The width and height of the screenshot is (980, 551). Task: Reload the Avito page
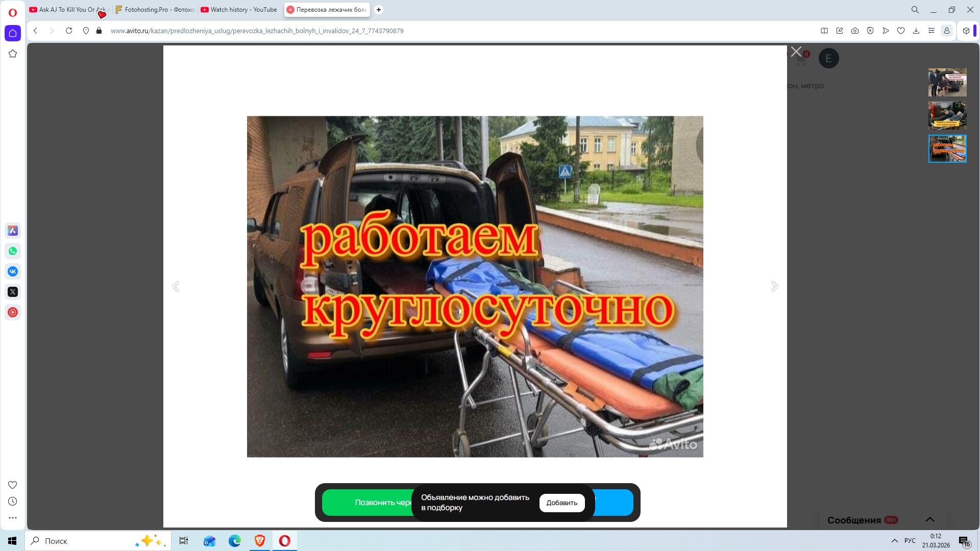[69, 31]
